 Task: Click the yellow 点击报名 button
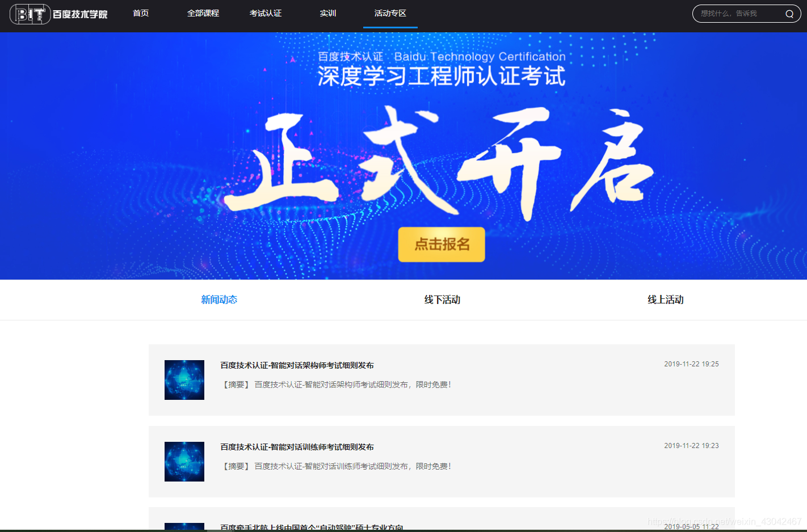[442, 244]
